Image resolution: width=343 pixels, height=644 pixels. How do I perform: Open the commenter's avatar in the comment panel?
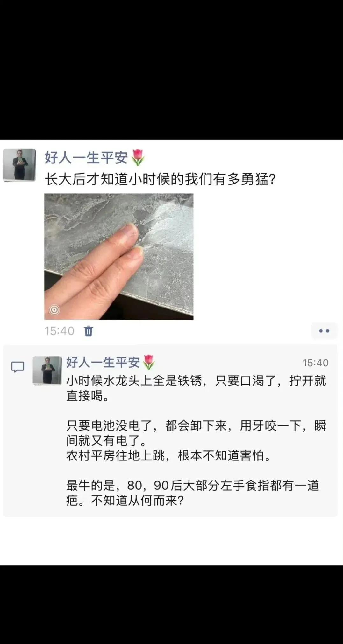point(47,371)
